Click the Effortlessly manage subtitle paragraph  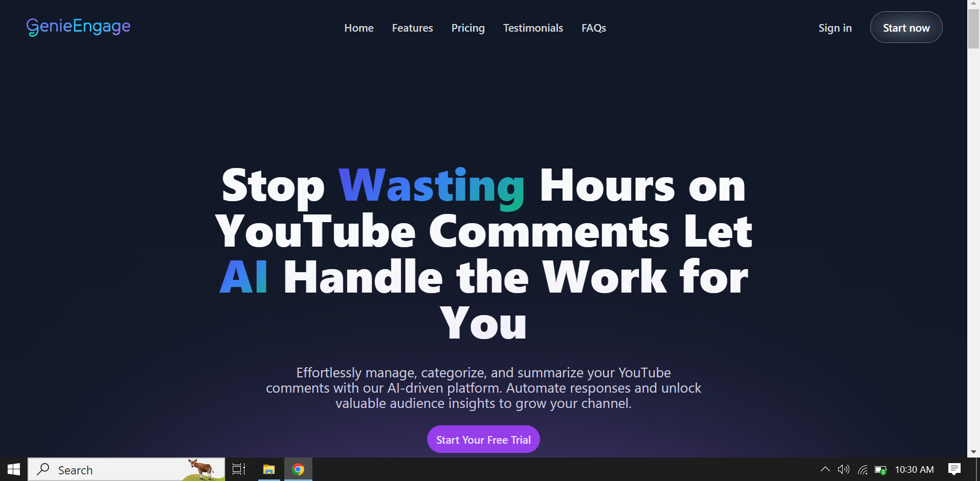coord(483,388)
